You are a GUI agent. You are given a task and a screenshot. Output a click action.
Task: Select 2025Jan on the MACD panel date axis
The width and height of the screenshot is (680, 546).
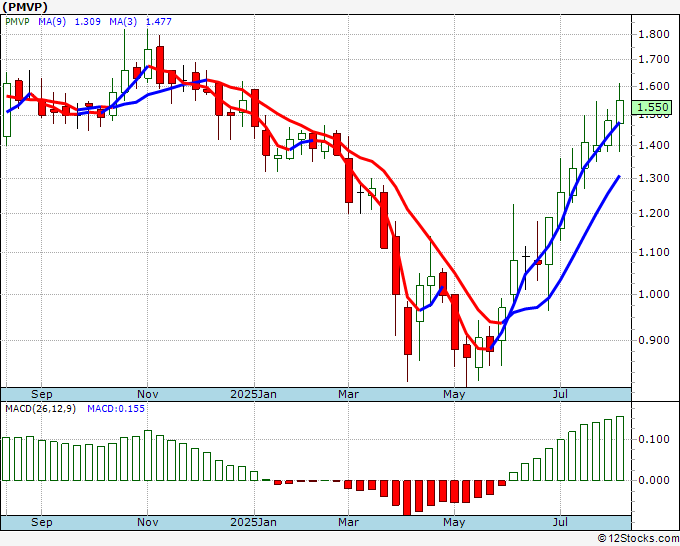[x=253, y=522]
